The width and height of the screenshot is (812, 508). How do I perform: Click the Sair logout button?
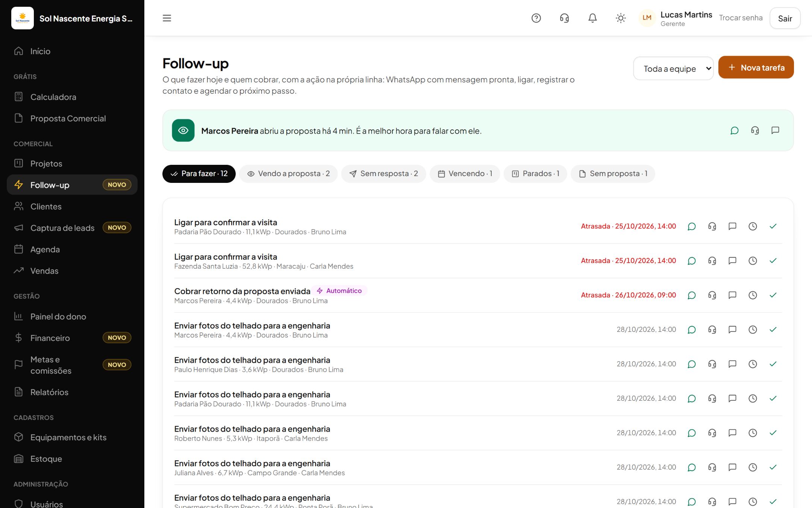point(785,18)
